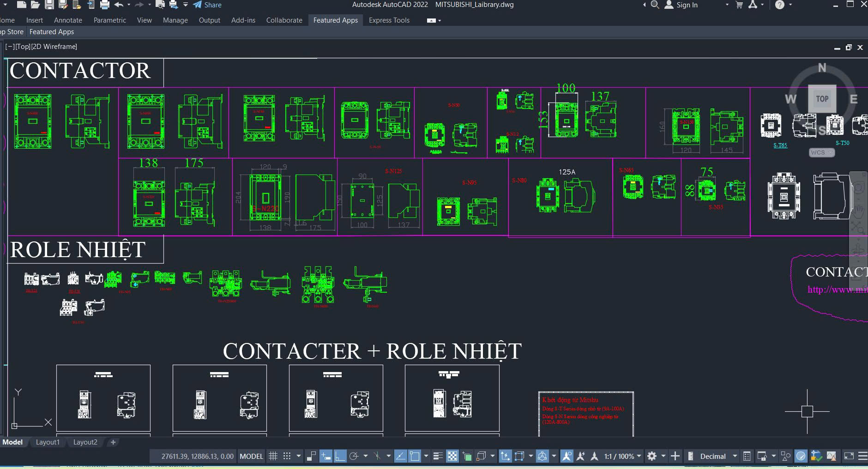Click the [2D Wireframe] visual style control
Viewport: 868px width, 469px height.
(54, 47)
